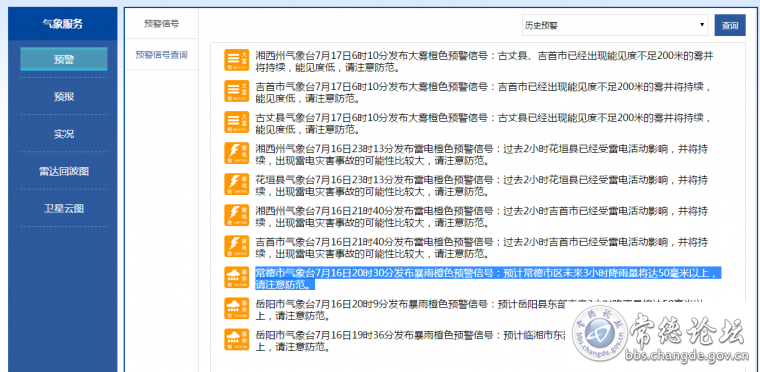
Task: Click rainstorm icon for 岳阳市 19时36分 alert
Action: click(237, 340)
